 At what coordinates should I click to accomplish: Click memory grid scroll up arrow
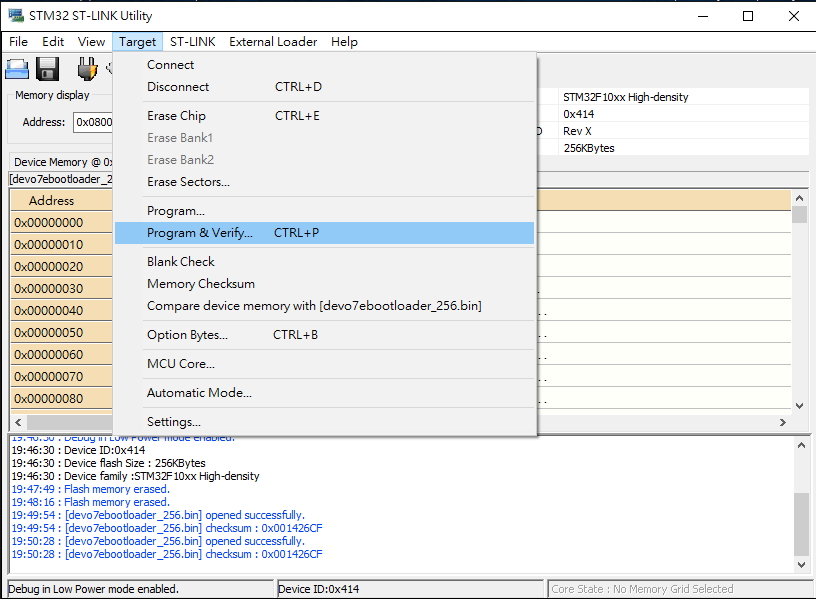click(x=799, y=198)
